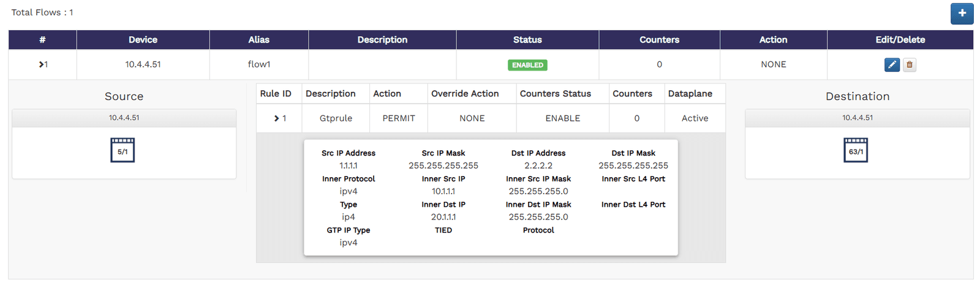Viewport: 980px width, 287px height.
Task: Click the Active dataplane value
Action: [x=695, y=118]
